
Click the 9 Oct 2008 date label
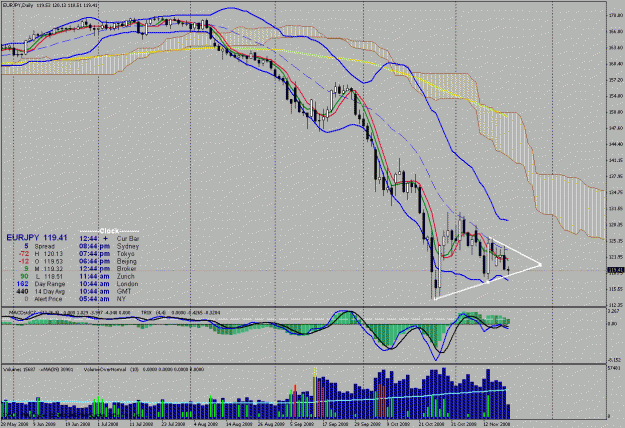[399, 424]
